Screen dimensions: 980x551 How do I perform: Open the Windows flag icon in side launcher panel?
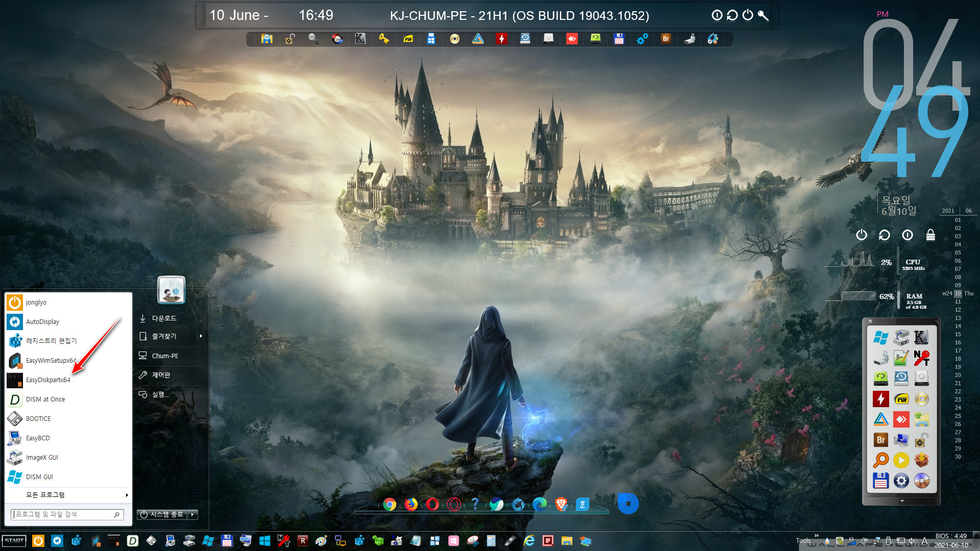[x=881, y=338]
